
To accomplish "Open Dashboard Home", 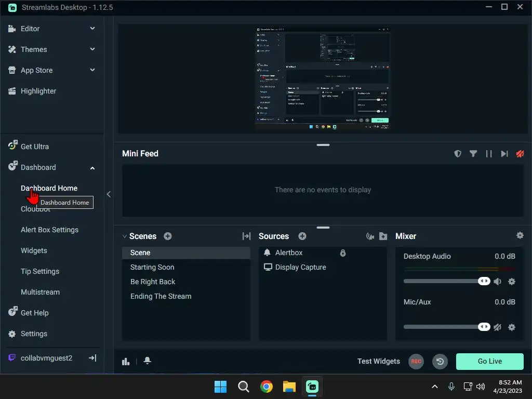I will [x=49, y=188].
